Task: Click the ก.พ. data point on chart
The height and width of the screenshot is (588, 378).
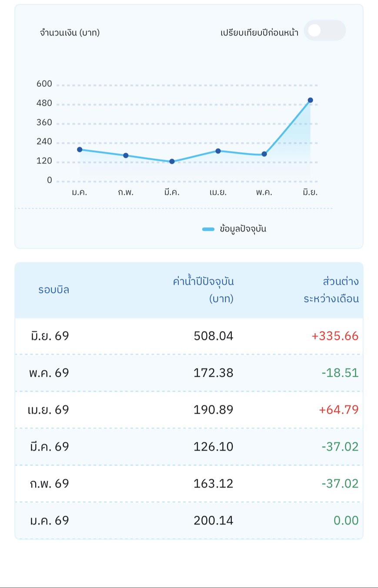Action: coord(126,155)
